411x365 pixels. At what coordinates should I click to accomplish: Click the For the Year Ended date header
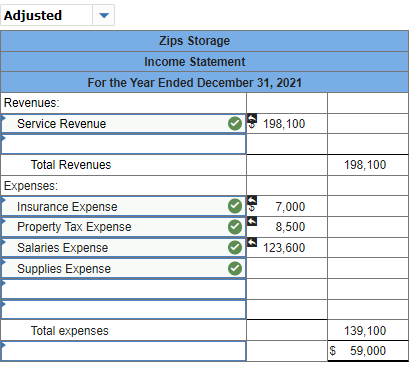pyautogui.click(x=205, y=82)
